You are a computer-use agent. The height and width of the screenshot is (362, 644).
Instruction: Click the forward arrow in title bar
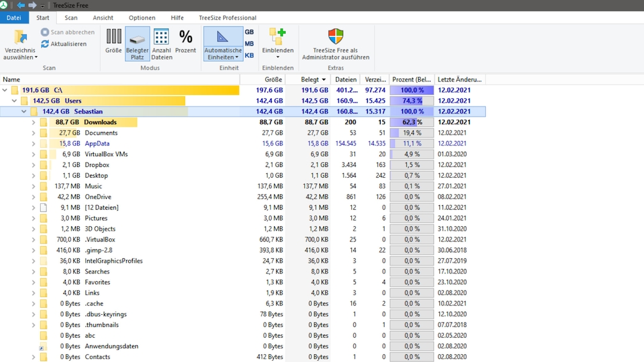pyautogui.click(x=33, y=5)
